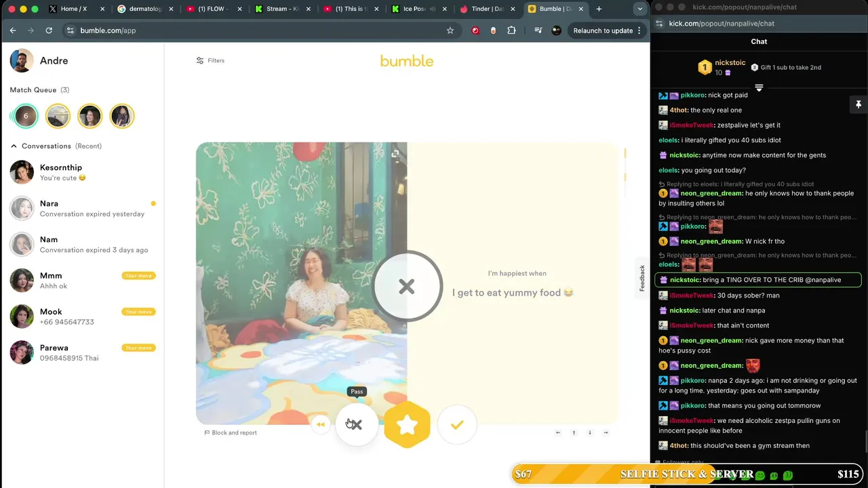Click the down arrow shortcut icon below the card
The image size is (868, 488).
[x=590, y=432]
